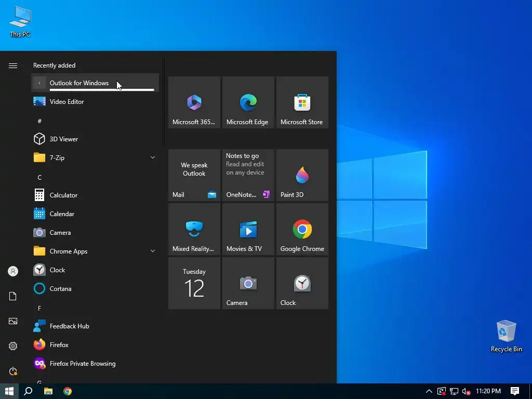Open Camera in the app list
532x399 pixels.
click(95, 232)
